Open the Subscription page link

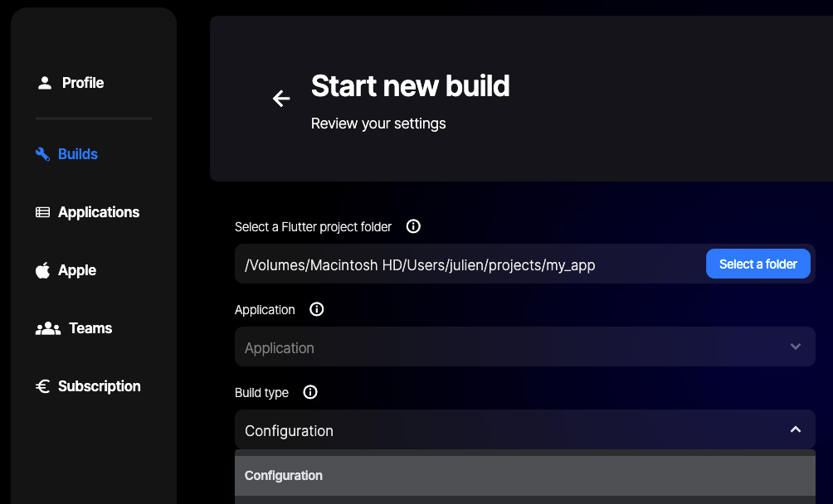(x=99, y=386)
